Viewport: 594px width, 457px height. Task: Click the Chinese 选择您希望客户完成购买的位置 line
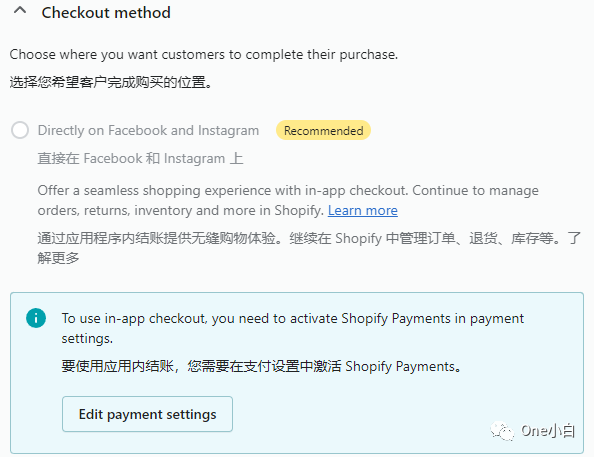[111, 82]
